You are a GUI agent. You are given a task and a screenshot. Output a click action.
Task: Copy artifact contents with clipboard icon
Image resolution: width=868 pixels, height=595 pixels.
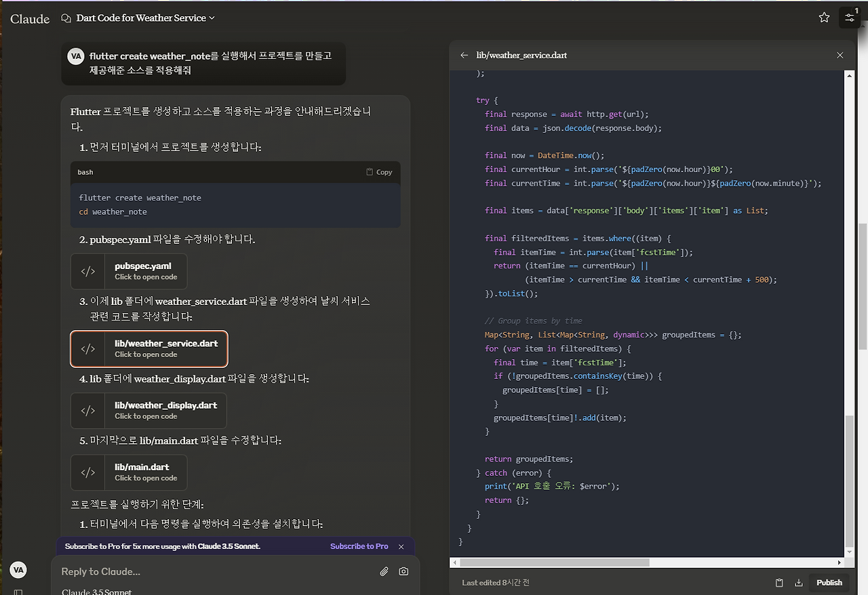(x=780, y=582)
